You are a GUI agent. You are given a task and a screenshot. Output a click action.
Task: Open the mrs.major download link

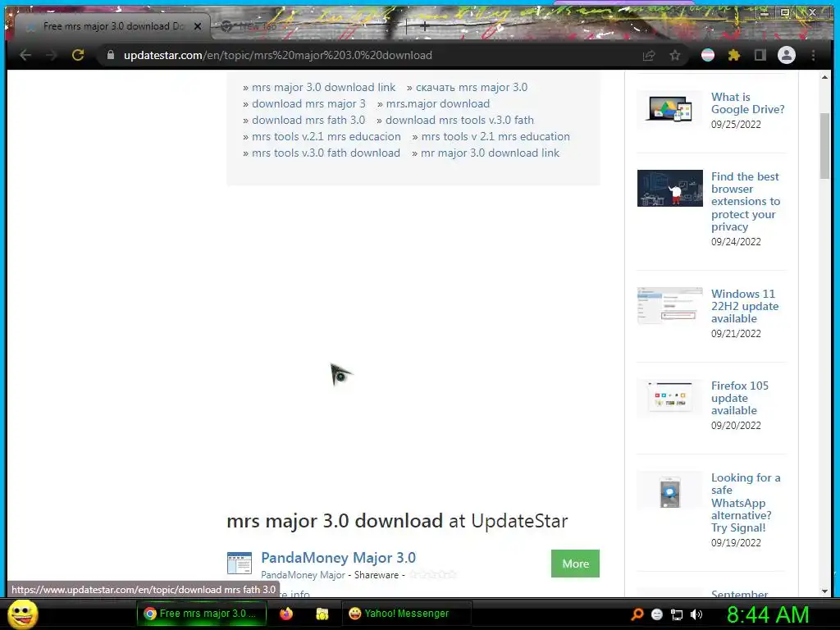[x=438, y=104]
